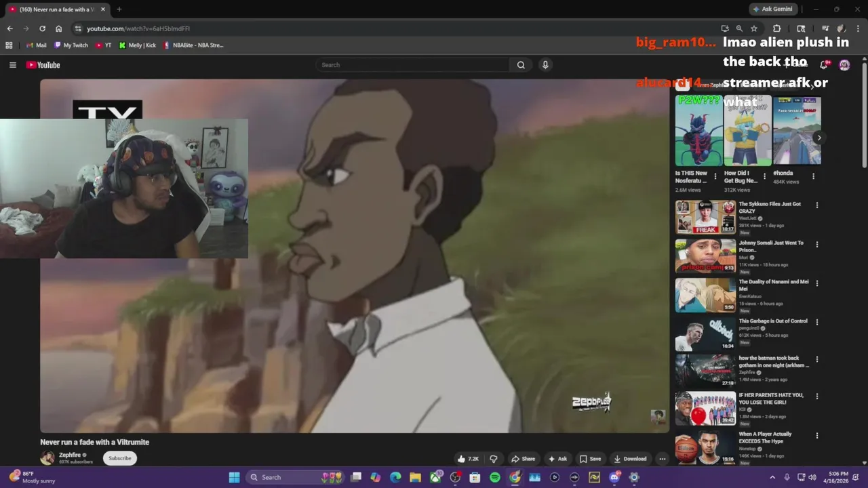The image size is (868, 488).
Task: Click the Ask button under the video
Action: 557,459
